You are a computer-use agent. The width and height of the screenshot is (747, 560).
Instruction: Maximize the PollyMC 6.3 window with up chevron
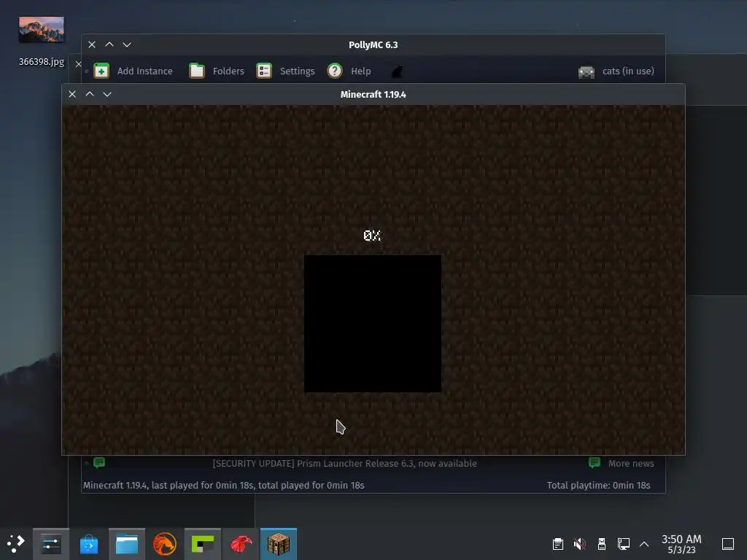109,44
